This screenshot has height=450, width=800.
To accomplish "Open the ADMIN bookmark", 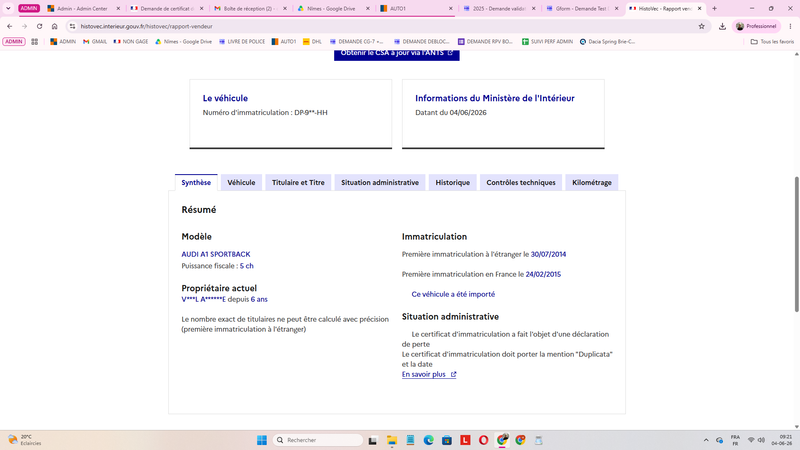I will pos(63,41).
